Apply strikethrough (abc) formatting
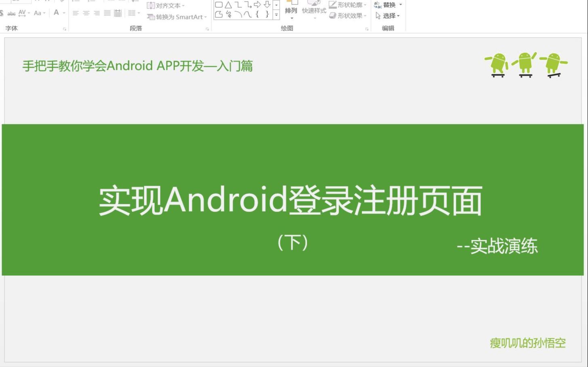 point(11,13)
